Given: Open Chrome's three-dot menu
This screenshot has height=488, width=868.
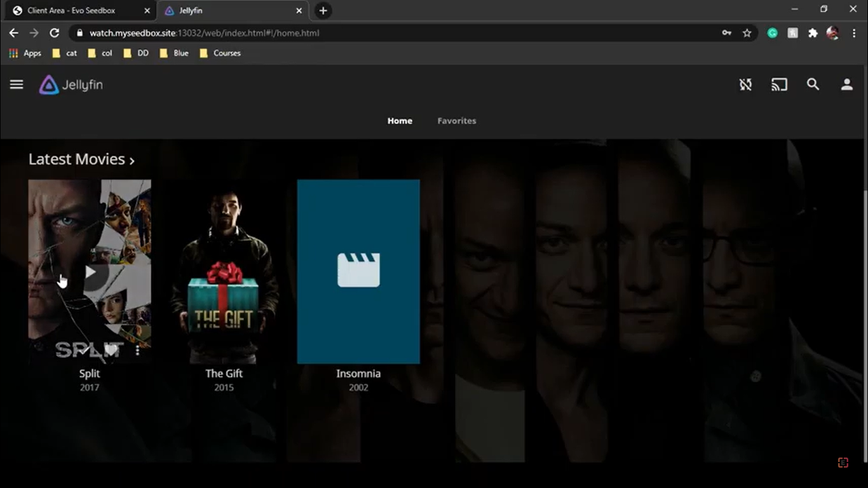Looking at the screenshot, I should pyautogui.click(x=854, y=32).
